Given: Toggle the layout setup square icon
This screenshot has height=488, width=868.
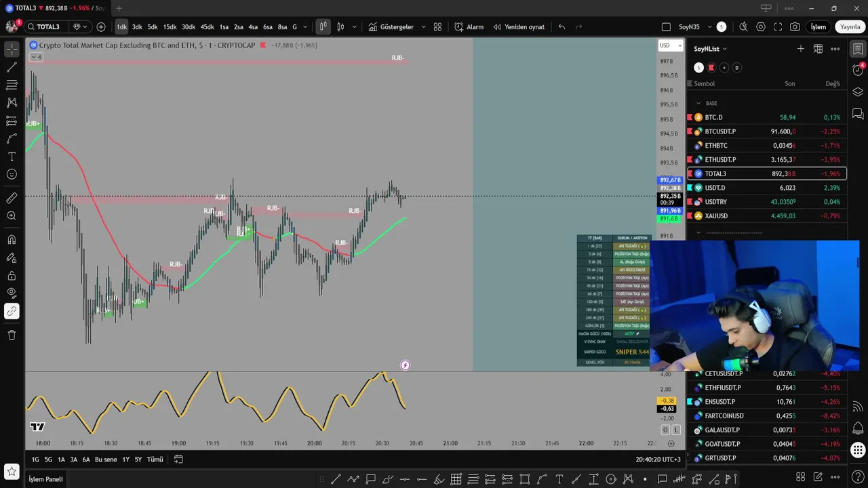Looking at the screenshot, I should point(666,27).
